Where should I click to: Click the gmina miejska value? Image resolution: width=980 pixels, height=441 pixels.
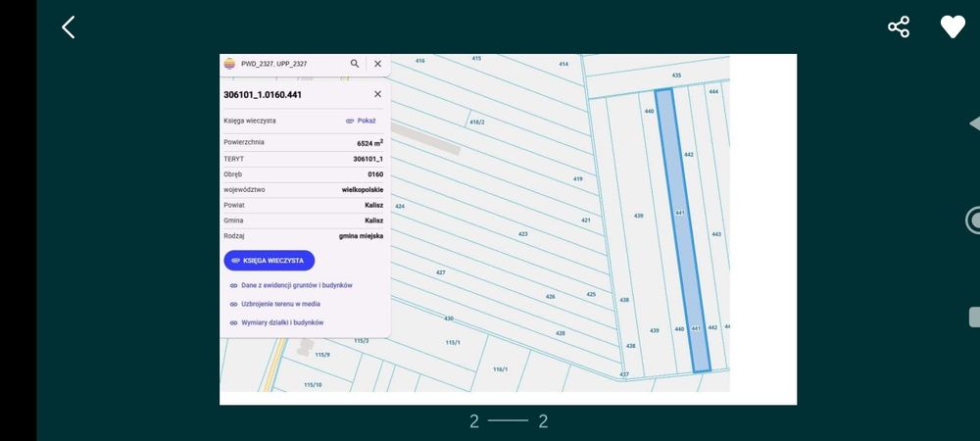point(362,236)
